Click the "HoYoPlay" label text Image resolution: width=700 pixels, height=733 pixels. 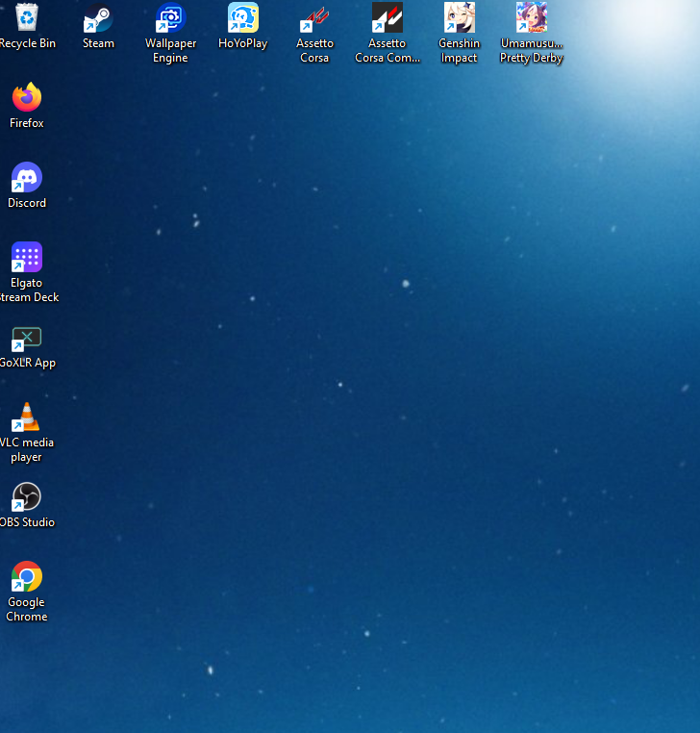[x=243, y=43]
